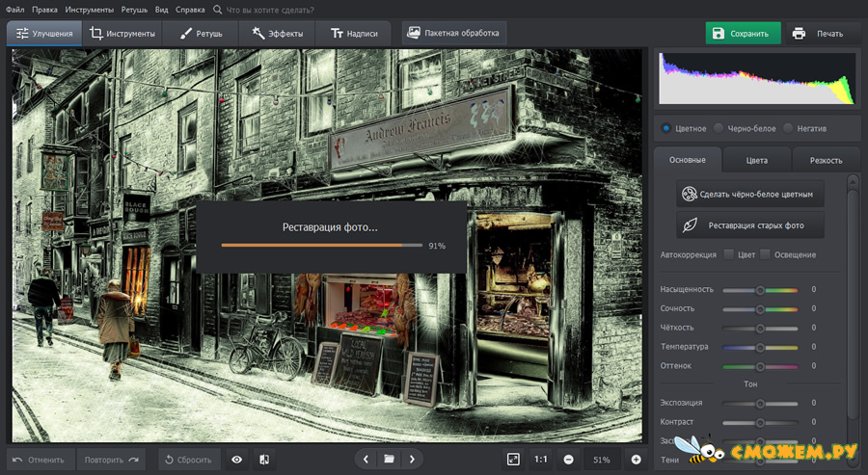This screenshot has height=475, width=868.
Task: Click the histogram panel
Action: click(757, 78)
